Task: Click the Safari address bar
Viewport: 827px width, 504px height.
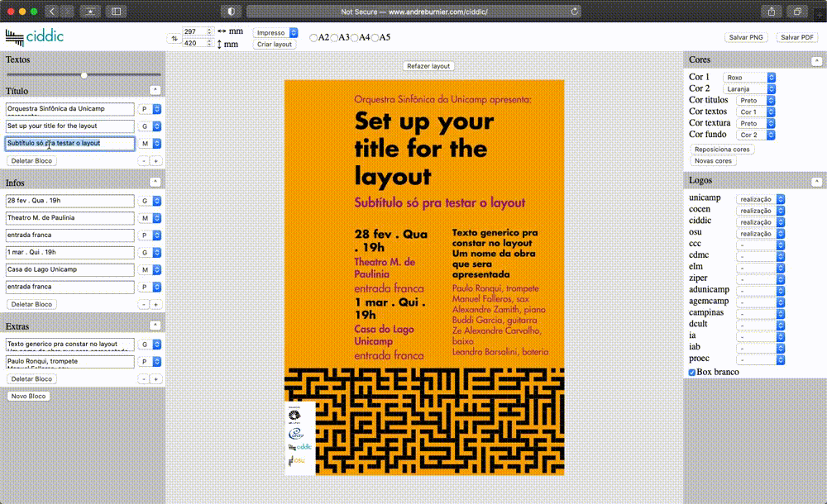Action: [x=414, y=11]
